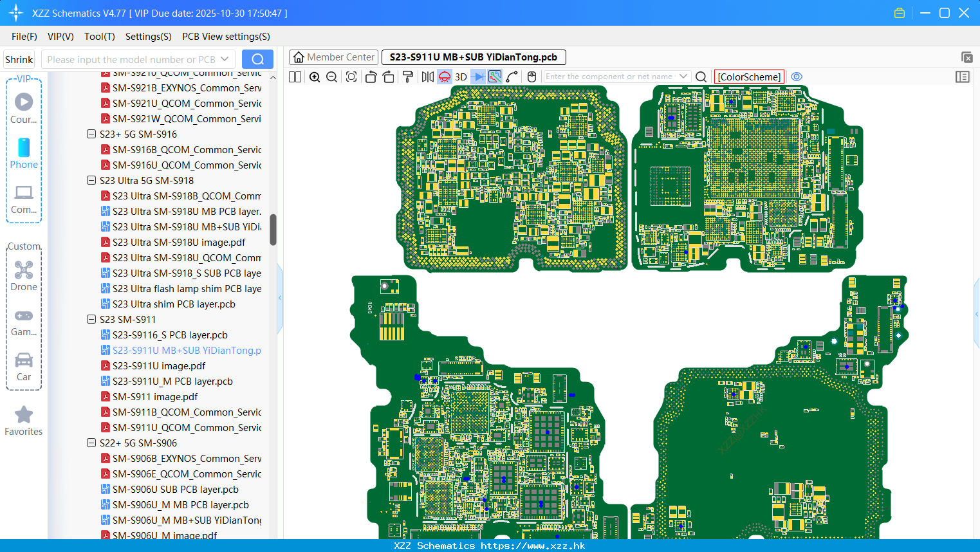
Task: Click the mouse settings icon
Action: 532,77
